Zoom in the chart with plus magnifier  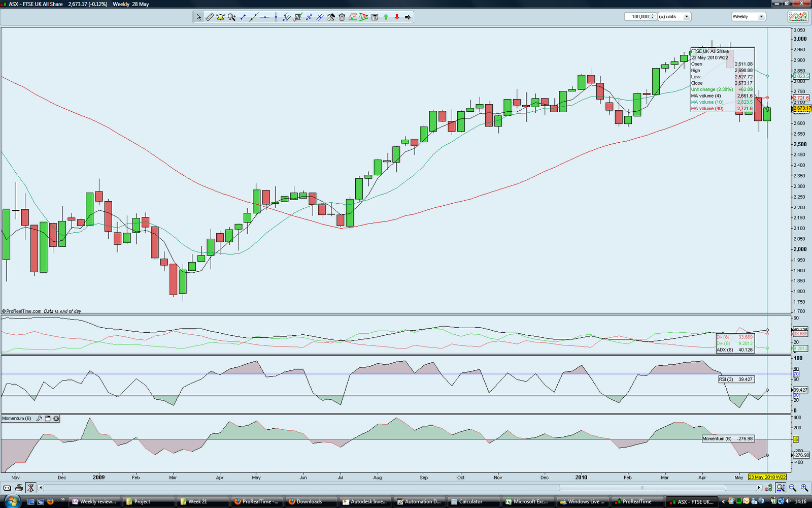[x=804, y=488]
